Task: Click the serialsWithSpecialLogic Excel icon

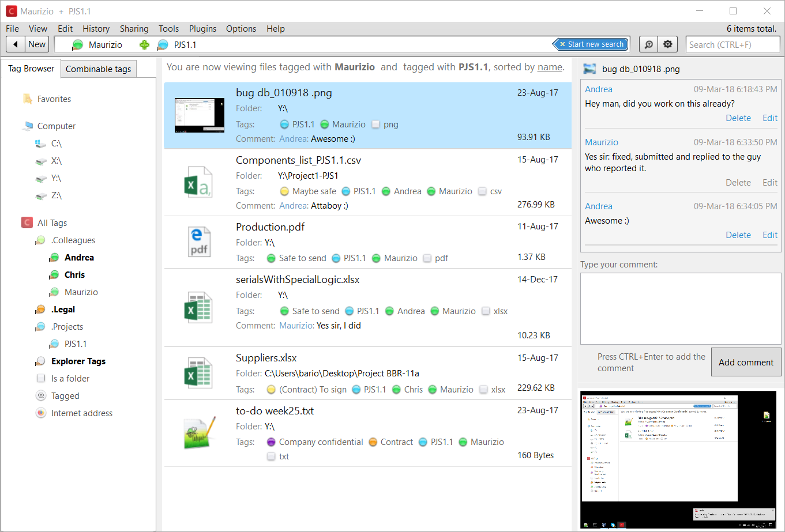Action: [x=197, y=307]
